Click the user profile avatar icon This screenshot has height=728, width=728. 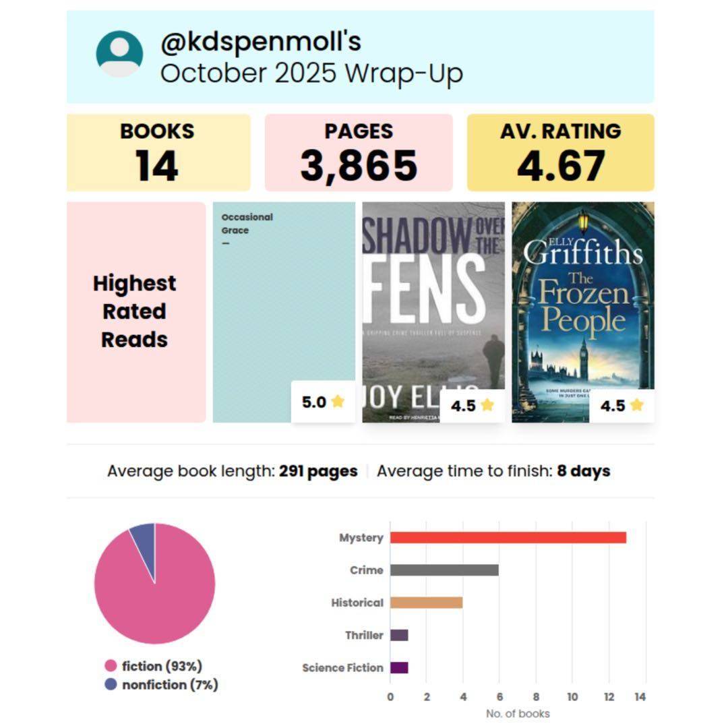119,54
